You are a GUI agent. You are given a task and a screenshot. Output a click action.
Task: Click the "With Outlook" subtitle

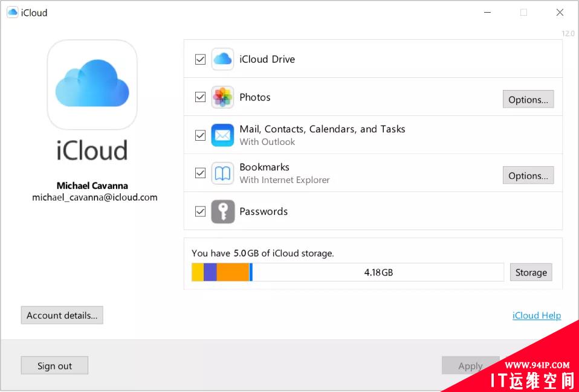point(267,142)
